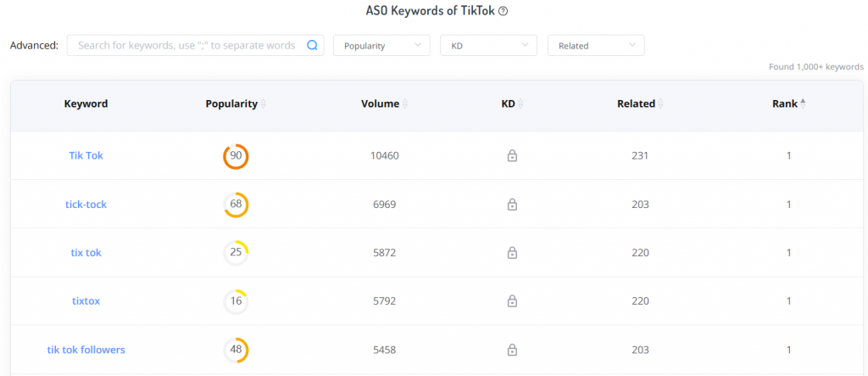Click the popularity ring showing 90
This screenshot has width=868, height=376.
tap(236, 156)
